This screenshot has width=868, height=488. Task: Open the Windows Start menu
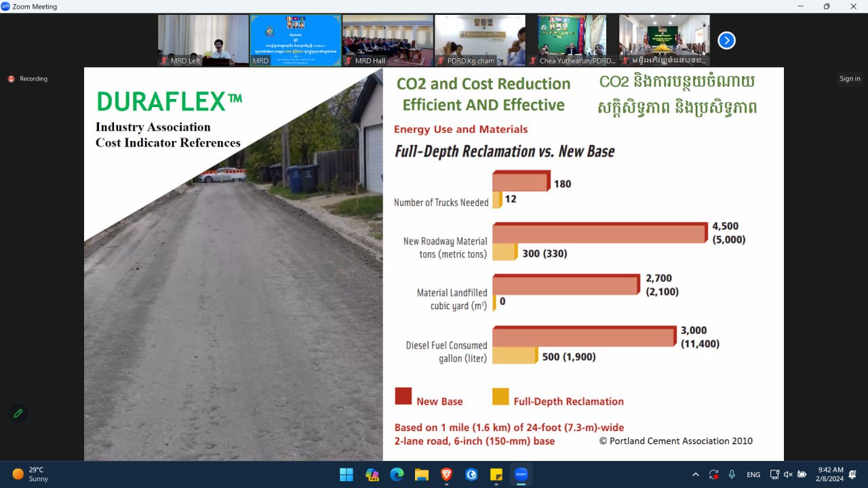tap(347, 474)
